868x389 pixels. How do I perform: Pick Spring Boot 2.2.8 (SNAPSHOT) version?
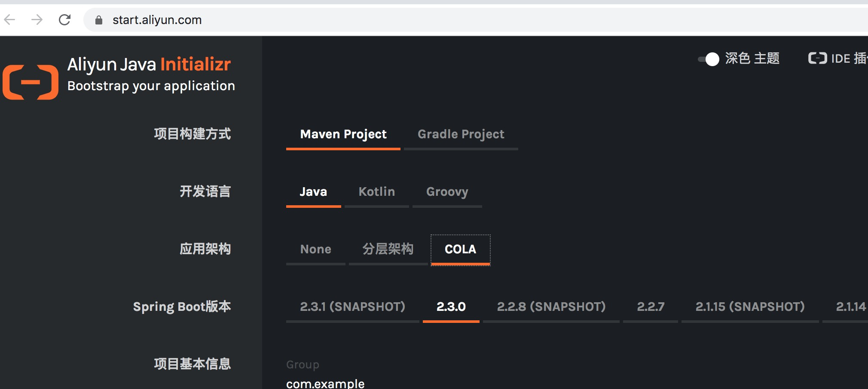coord(551,307)
